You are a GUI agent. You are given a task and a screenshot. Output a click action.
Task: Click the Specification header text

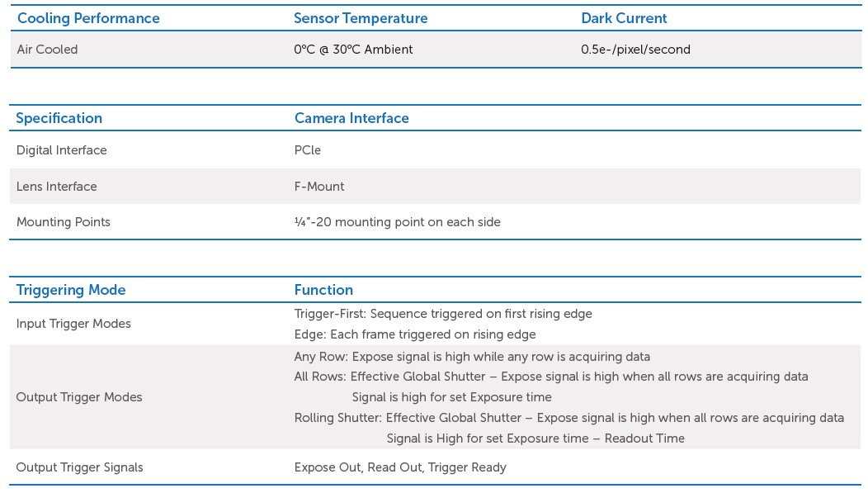(x=59, y=118)
